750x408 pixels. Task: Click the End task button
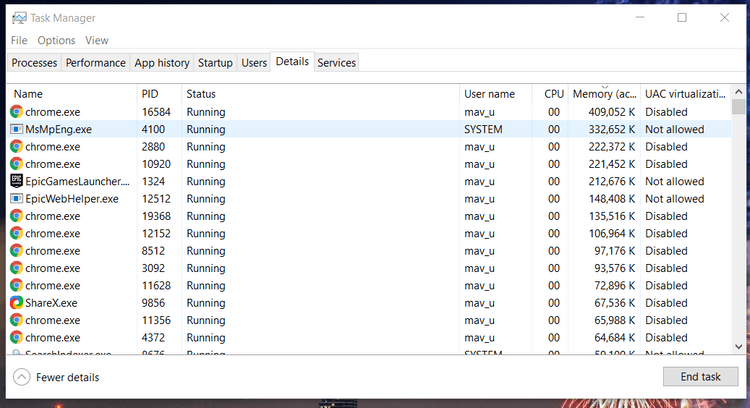tap(701, 377)
